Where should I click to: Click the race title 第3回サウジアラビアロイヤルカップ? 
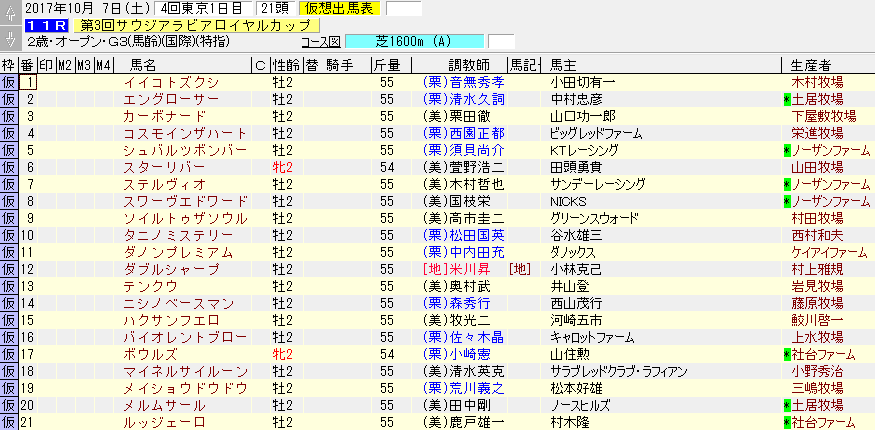coord(195,25)
